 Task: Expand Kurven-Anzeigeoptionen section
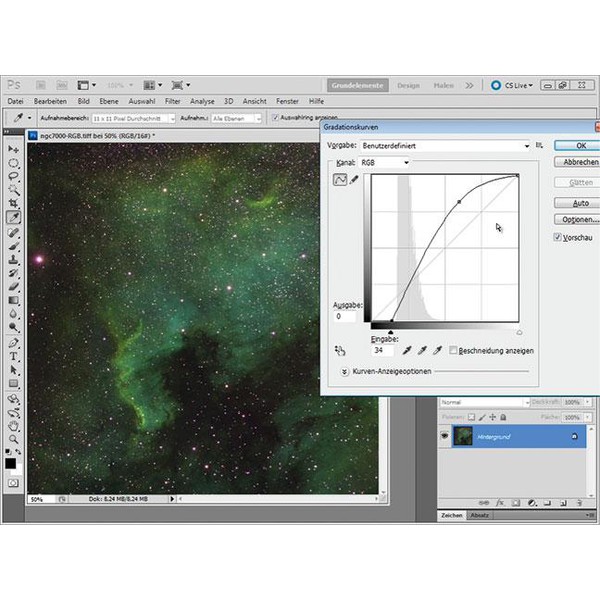tap(344, 370)
